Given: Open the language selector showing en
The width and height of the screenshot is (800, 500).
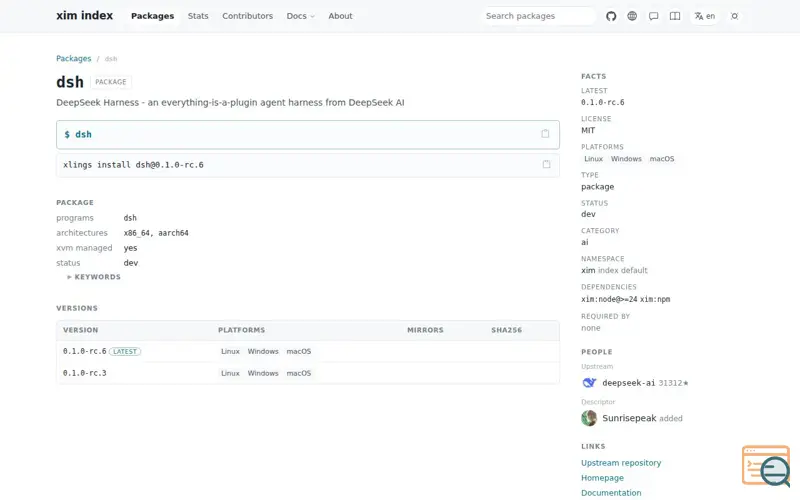Looking at the screenshot, I should [705, 16].
